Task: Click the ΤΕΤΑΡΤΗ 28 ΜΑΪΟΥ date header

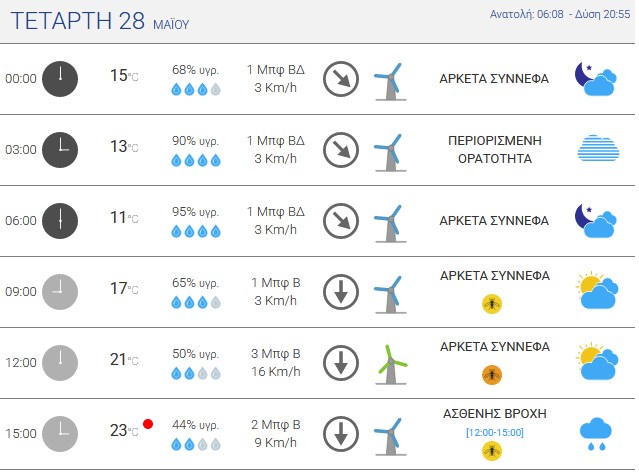Action: [x=100, y=21]
